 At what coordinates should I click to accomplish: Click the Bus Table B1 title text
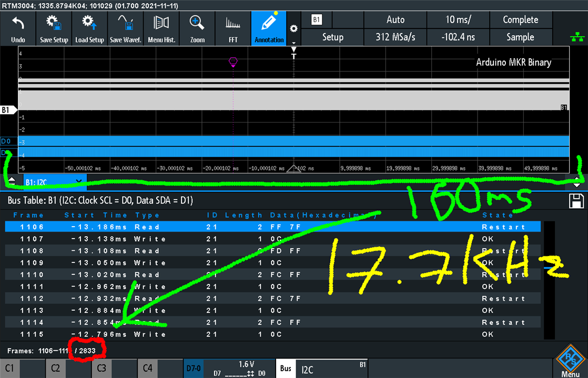pos(100,200)
